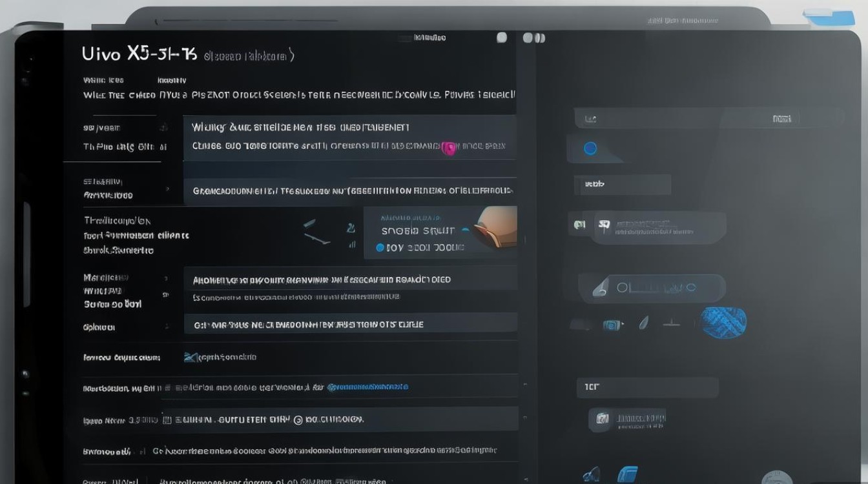
Task: Open the blue hyperlink text in lower rows
Action: 367,387
